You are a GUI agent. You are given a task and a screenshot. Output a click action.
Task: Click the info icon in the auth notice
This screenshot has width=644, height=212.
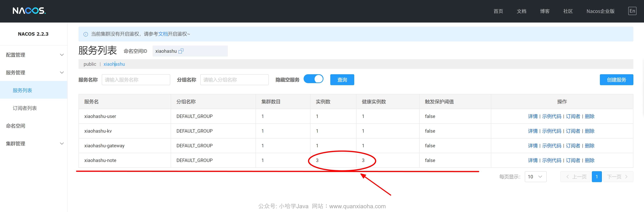(86, 34)
